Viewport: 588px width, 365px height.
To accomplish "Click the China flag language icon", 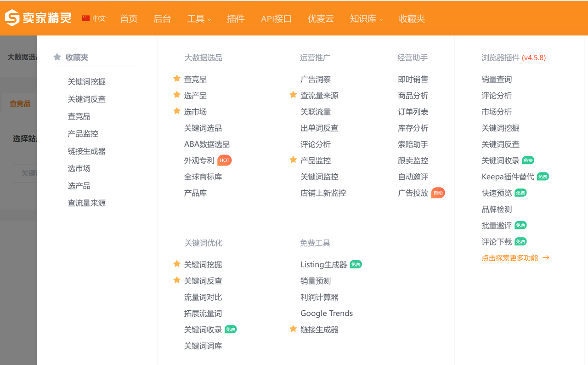I will pos(86,18).
